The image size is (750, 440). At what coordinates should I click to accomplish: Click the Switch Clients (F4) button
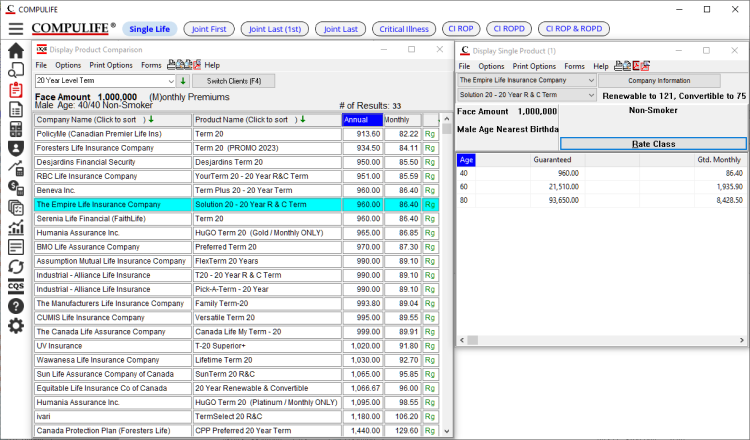click(234, 81)
